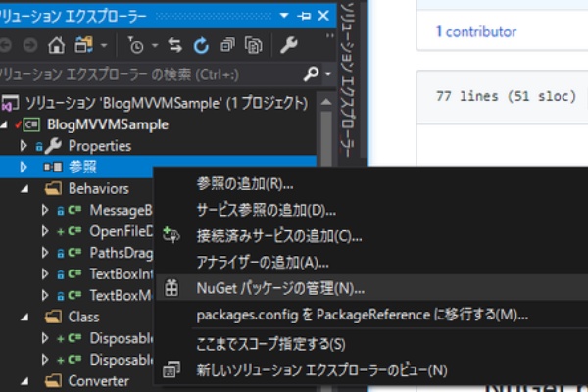The image size is (588, 392).
Task: Select the OpenFileD C# file
Action: 122,231
